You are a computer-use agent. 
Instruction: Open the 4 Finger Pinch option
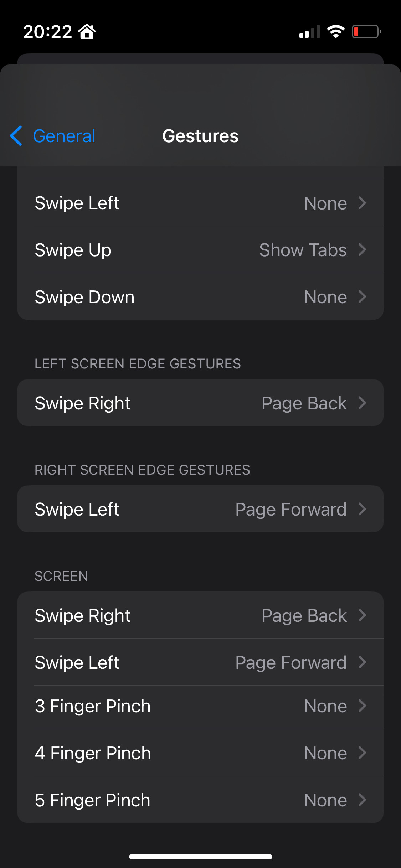point(200,753)
